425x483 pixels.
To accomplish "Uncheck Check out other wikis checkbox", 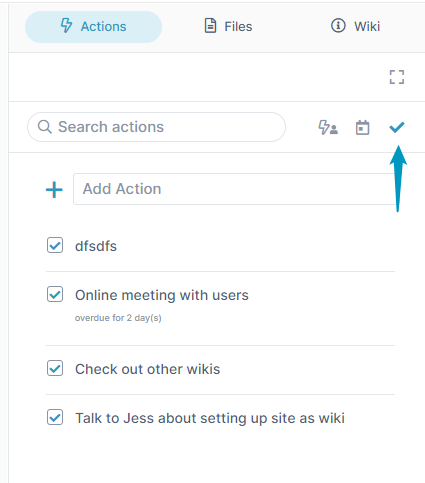I will [55, 368].
